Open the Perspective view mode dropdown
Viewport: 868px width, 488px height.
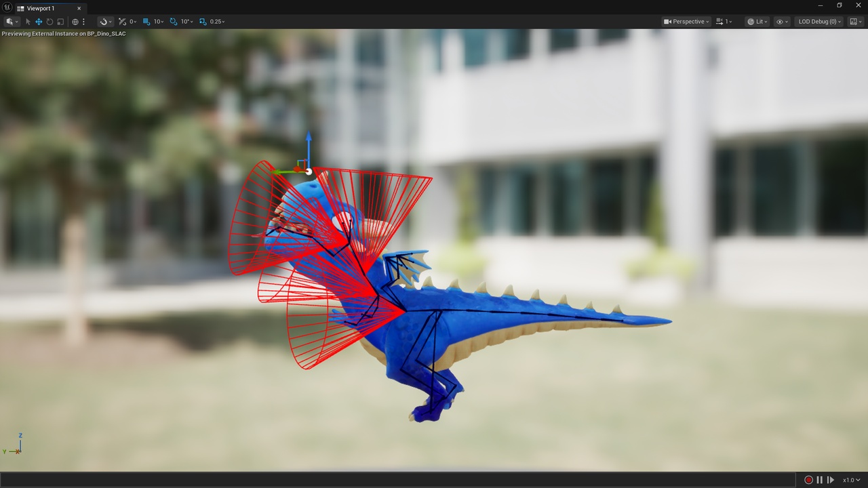686,22
